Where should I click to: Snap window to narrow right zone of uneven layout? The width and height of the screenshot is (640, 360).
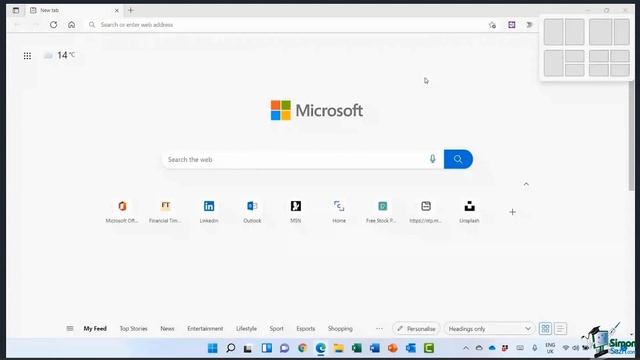(x=622, y=32)
